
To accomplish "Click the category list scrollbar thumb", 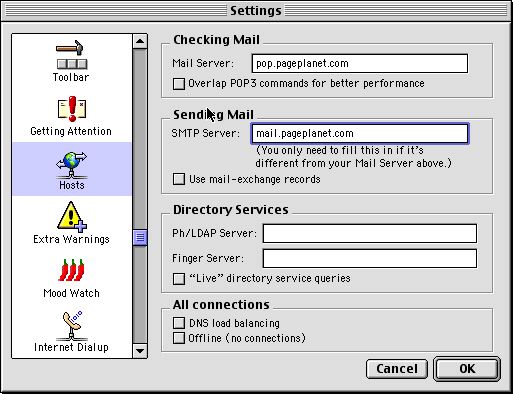I will (140, 237).
